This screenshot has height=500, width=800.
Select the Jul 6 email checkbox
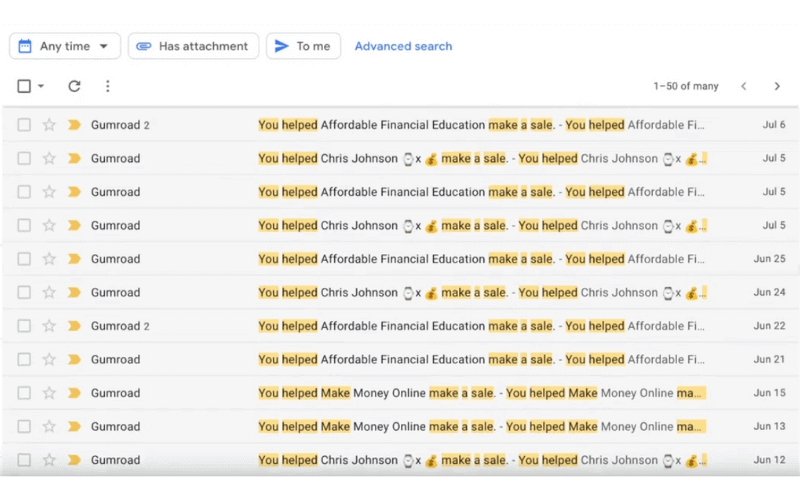[x=24, y=125]
